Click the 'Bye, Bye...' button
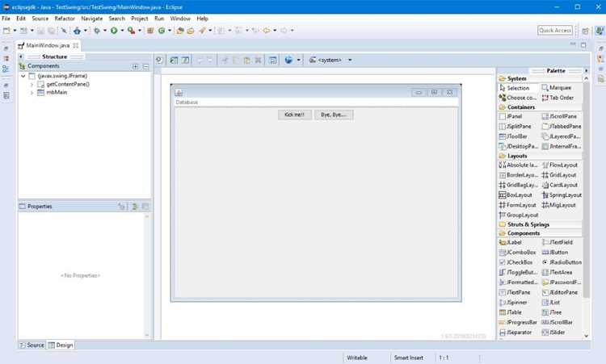The image size is (606, 364). tap(334, 115)
